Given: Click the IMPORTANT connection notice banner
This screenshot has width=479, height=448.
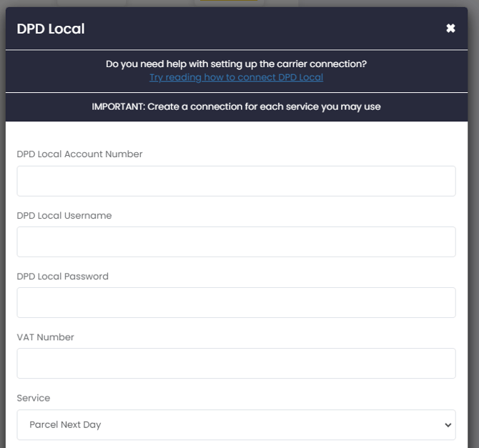Looking at the screenshot, I should 236,106.
